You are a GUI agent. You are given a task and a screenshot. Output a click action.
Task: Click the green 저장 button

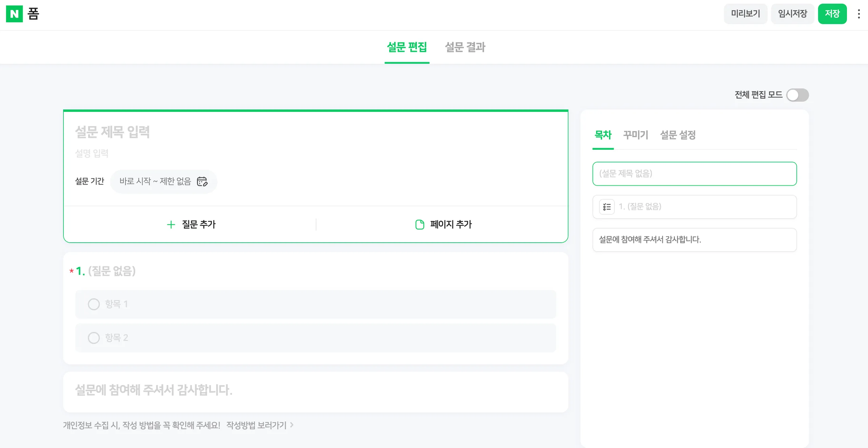click(x=832, y=14)
